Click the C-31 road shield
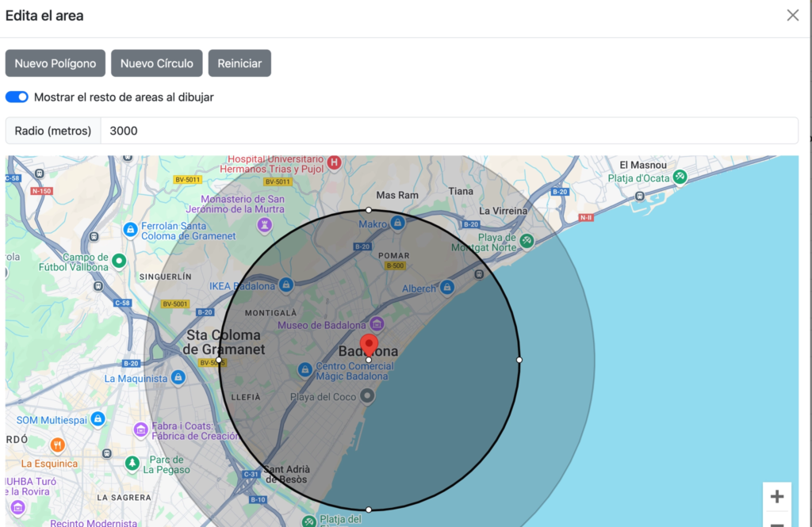This screenshot has width=812, height=527. (x=251, y=474)
